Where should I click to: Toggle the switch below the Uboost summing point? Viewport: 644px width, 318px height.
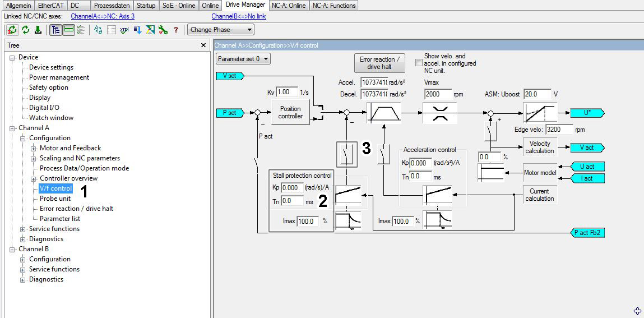point(491,131)
